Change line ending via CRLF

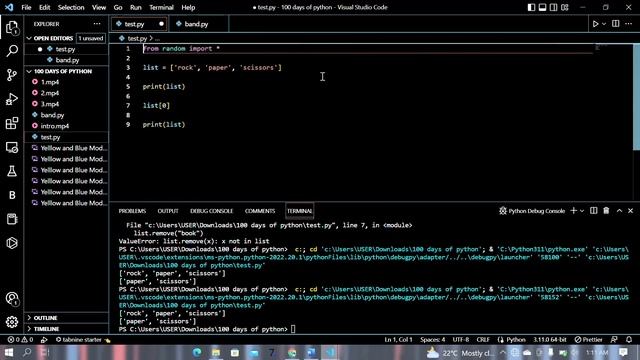[x=483, y=340]
